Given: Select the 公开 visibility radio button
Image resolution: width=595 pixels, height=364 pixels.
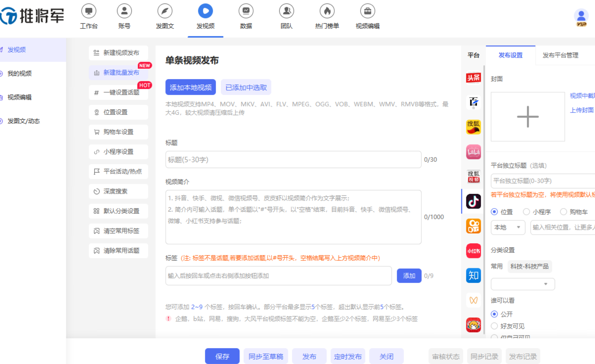Looking at the screenshot, I should [494, 314].
